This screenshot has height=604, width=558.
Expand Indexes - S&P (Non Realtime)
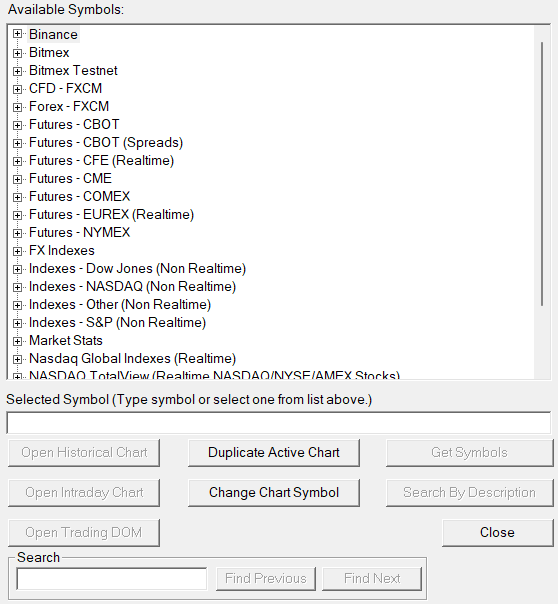(17, 323)
